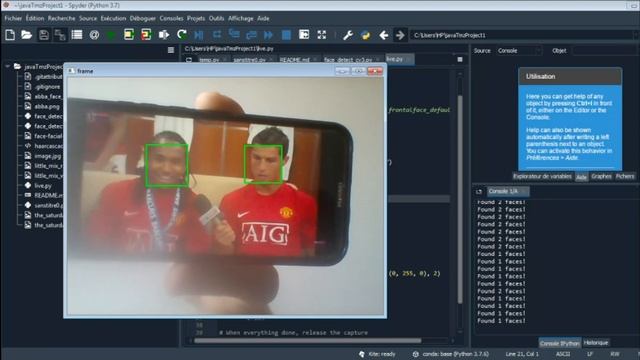This screenshot has width=640, height=360.
Task: Switch to the Graphes tab
Action: pos(601,176)
